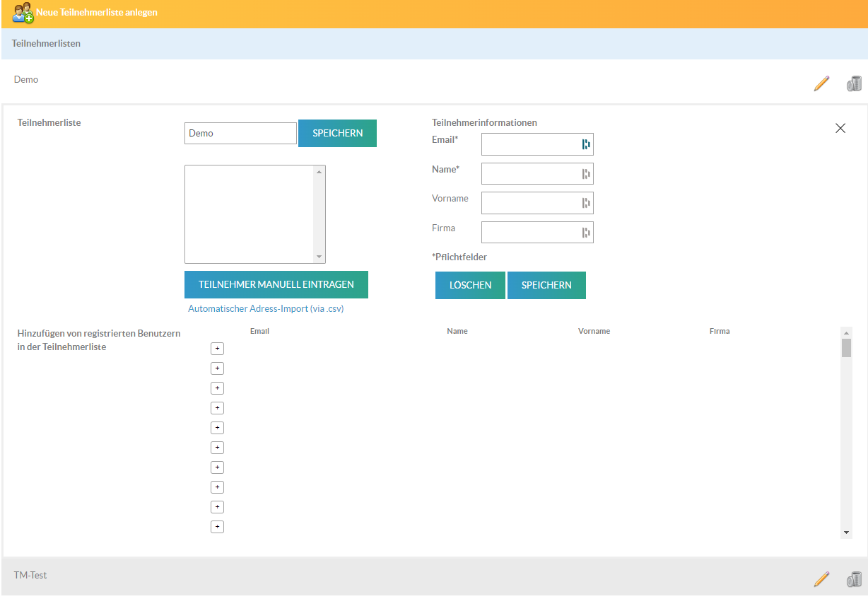Screen dimensions: 868x599
Task: Save the participant list name Demo
Action: 337,133
